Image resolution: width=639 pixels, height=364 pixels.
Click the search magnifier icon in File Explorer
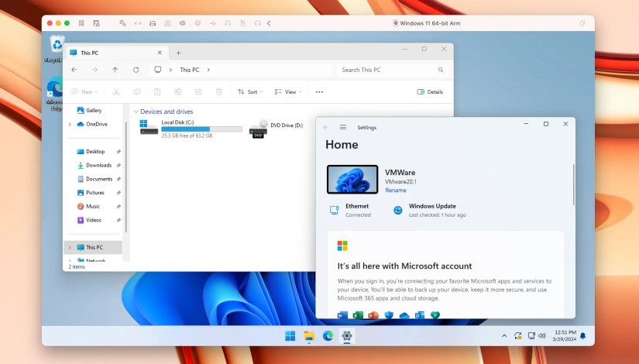441,70
